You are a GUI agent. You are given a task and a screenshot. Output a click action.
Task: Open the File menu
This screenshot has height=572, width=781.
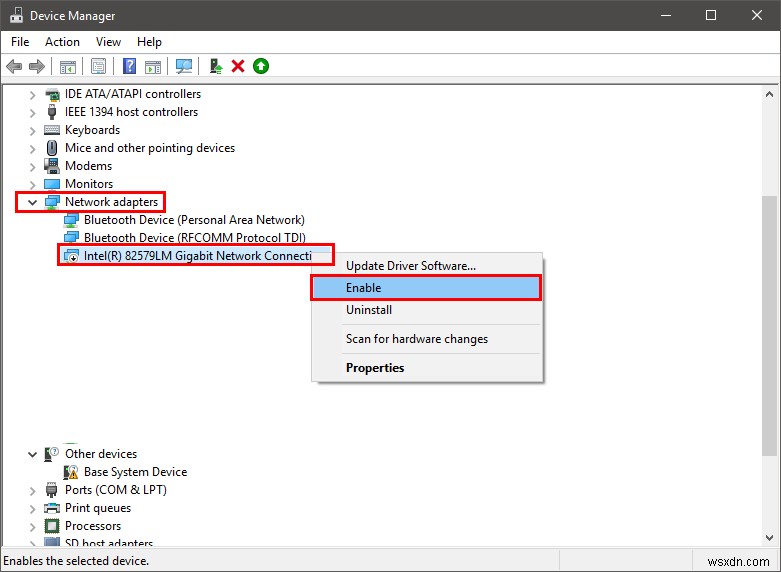[20, 42]
